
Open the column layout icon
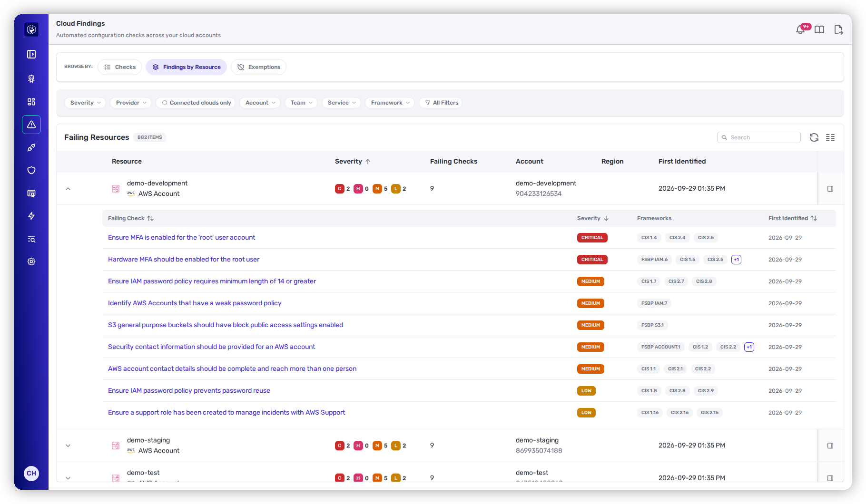click(830, 137)
